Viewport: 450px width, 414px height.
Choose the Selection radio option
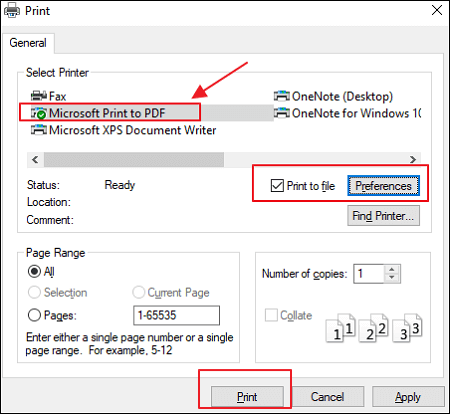tap(34, 292)
